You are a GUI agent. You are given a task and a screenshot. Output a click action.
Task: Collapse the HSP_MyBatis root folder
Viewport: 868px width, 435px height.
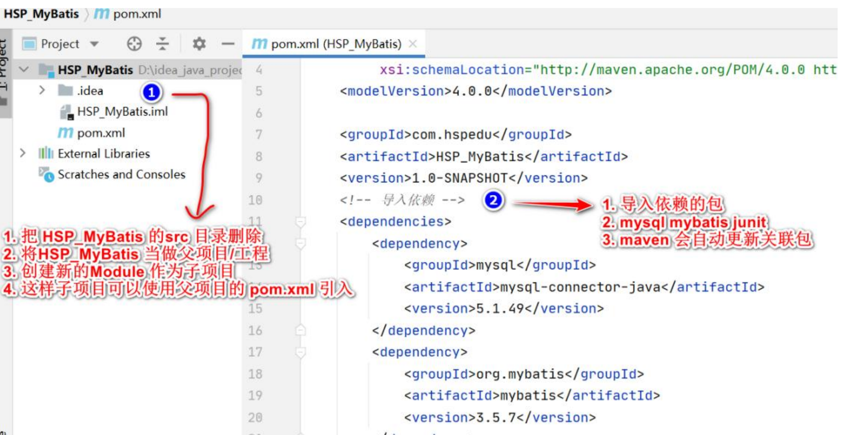24,70
